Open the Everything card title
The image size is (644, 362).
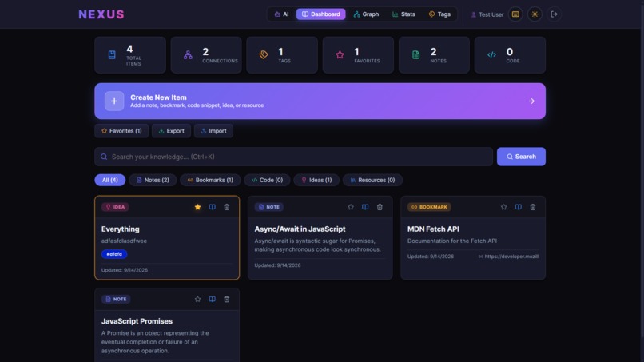click(121, 229)
